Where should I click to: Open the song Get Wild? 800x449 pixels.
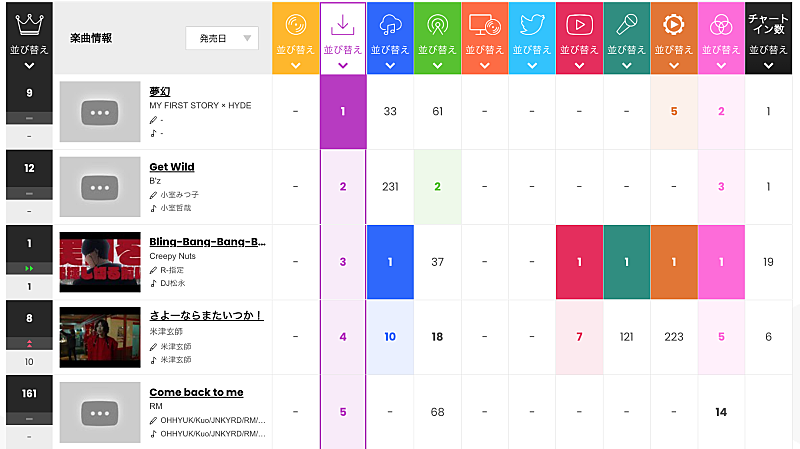pyautogui.click(x=172, y=167)
